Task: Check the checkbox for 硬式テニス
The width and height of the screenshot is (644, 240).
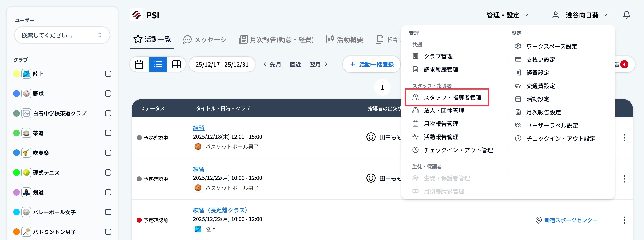Action: point(108,172)
